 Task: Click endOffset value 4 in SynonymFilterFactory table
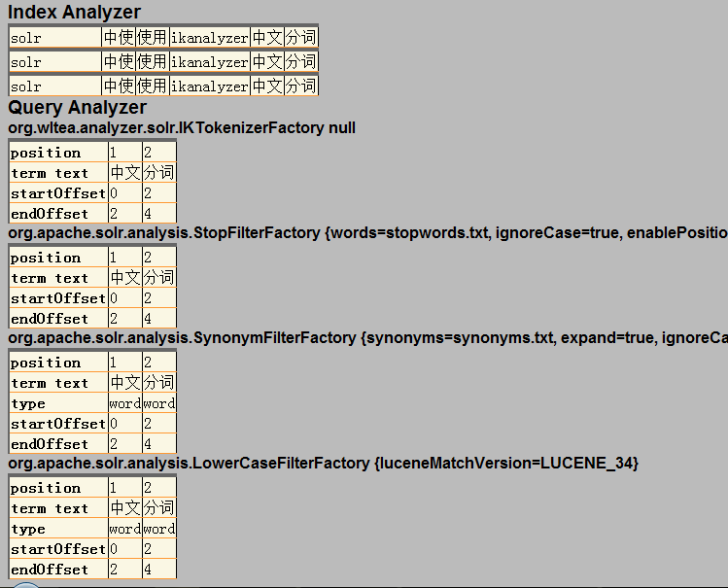[x=148, y=444]
